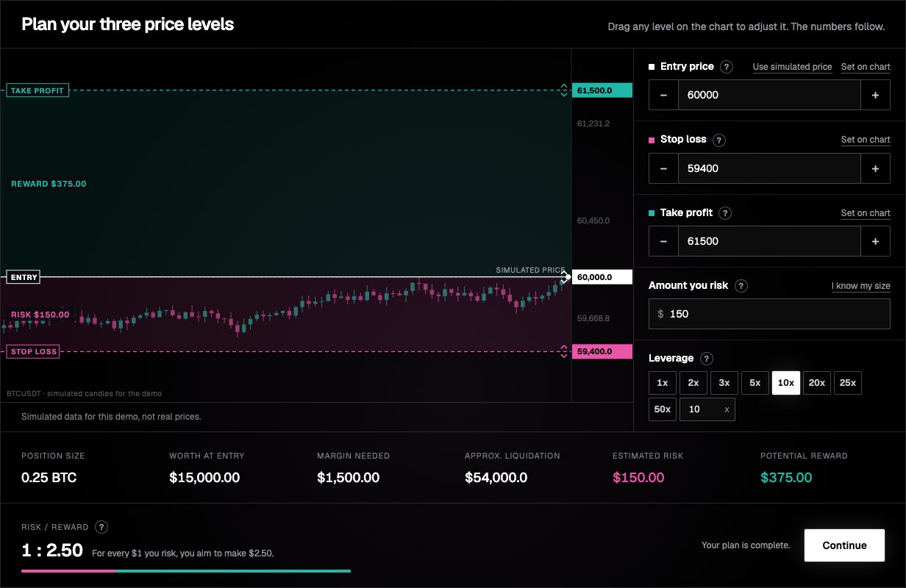This screenshot has width=906, height=588.
Task: Click the potential reward $375.00 value
Action: (x=786, y=478)
